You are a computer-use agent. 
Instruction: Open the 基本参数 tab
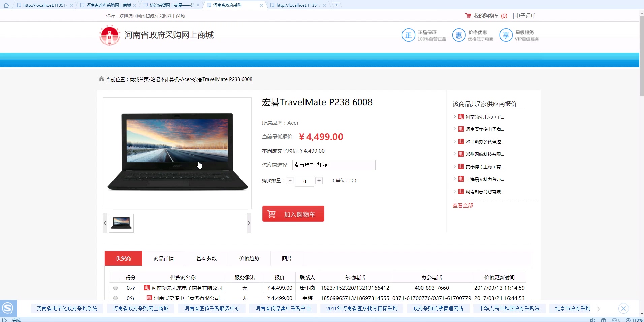[x=206, y=258]
